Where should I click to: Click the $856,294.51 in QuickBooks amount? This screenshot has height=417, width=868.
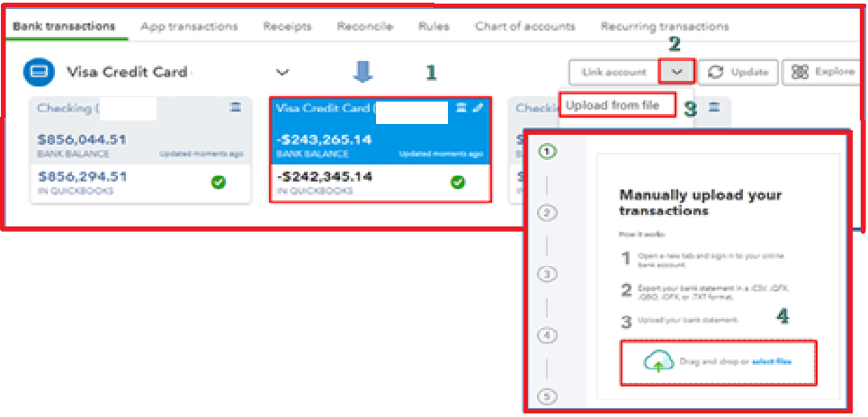tap(82, 177)
